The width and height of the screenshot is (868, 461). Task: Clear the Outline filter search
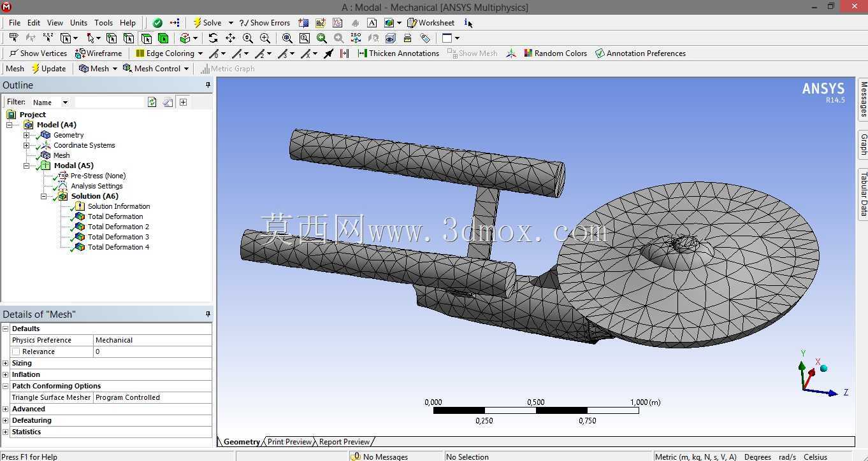pos(168,102)
